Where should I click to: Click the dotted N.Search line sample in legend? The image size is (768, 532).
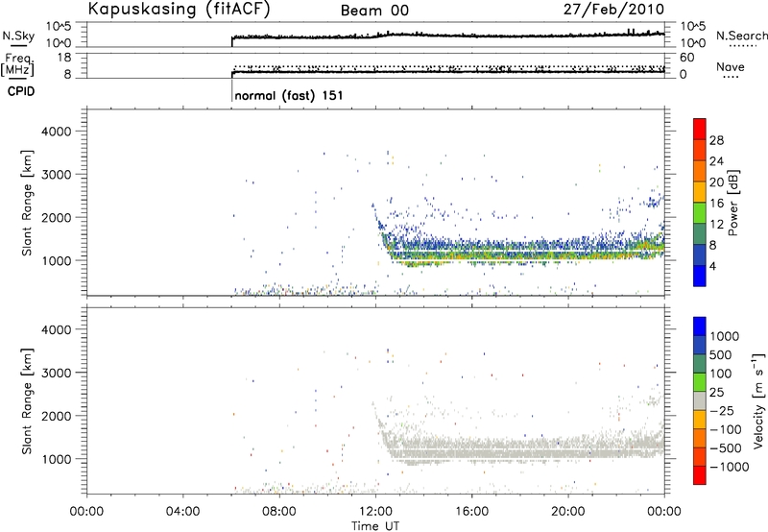743,46
